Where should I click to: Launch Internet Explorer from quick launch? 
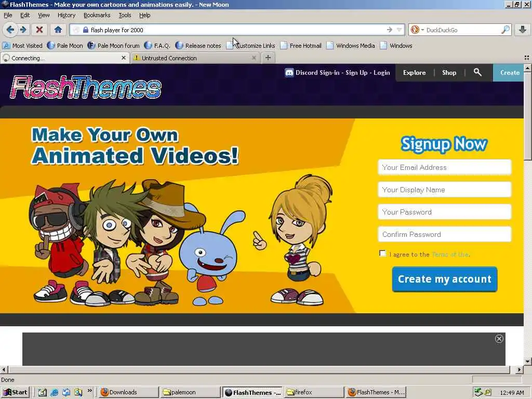point(54,393)
